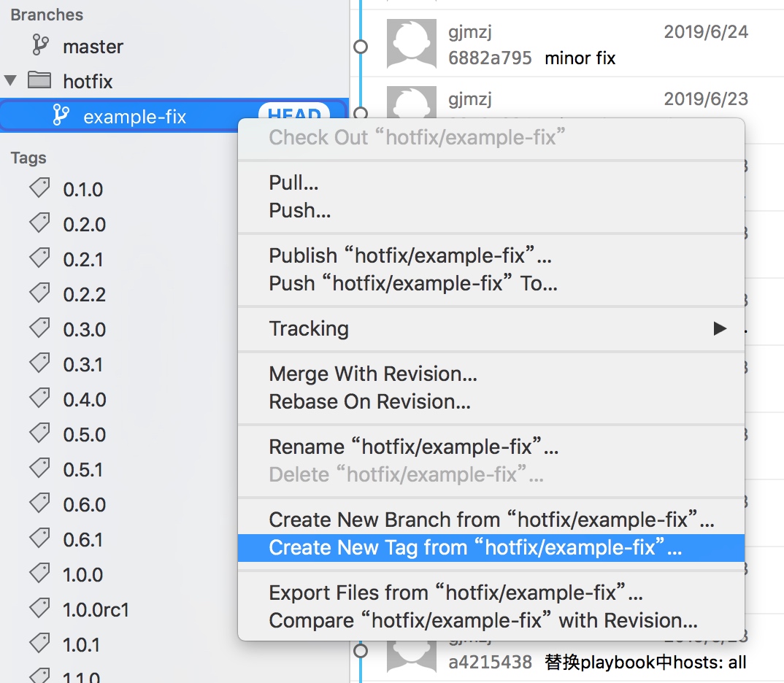Click the hotfix folder icon
Viewport: 784px width, 683px height.
(39, 80)
